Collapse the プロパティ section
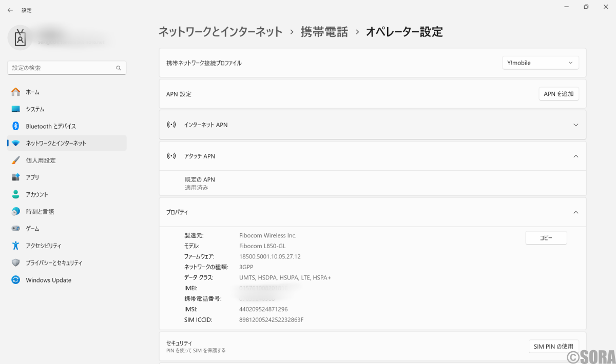This screenshot has width=616, height=364. (x=575, y=212)
